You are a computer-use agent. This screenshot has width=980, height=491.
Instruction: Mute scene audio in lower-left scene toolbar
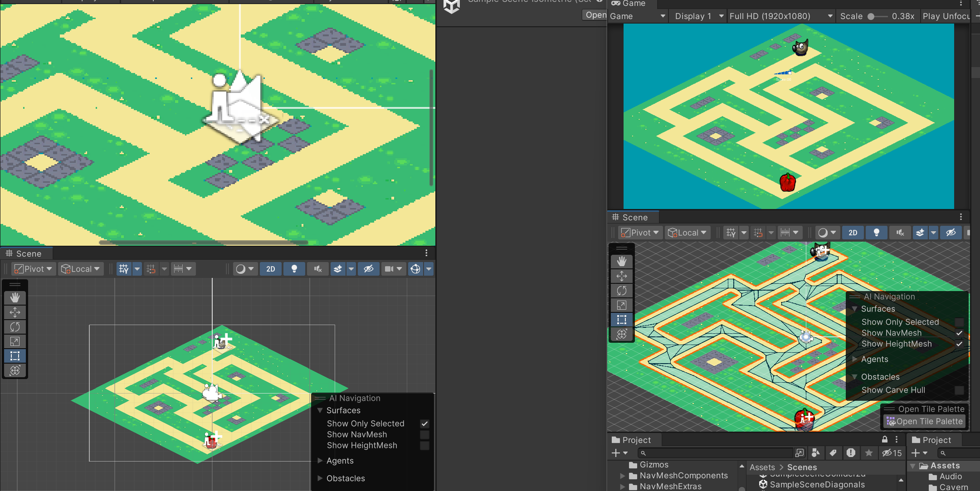click(317, 269)
